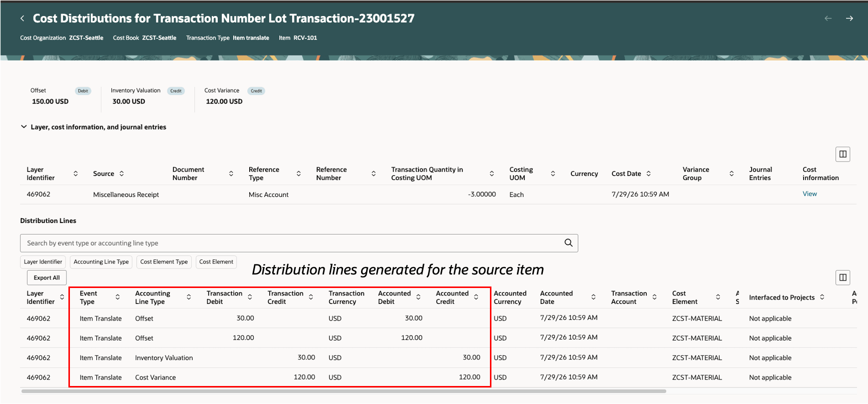The width and height of the screenshot is (868, 404).
Task: Click the -3.00000 quantity cell
Action: tap(481, 194)
